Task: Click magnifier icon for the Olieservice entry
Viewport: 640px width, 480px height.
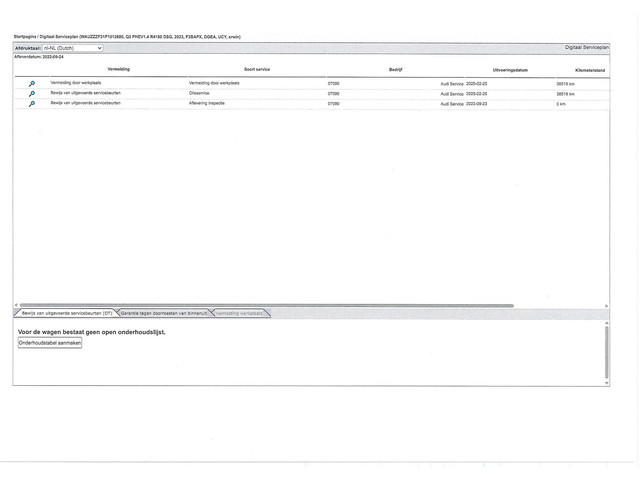Action: point(32,94)
